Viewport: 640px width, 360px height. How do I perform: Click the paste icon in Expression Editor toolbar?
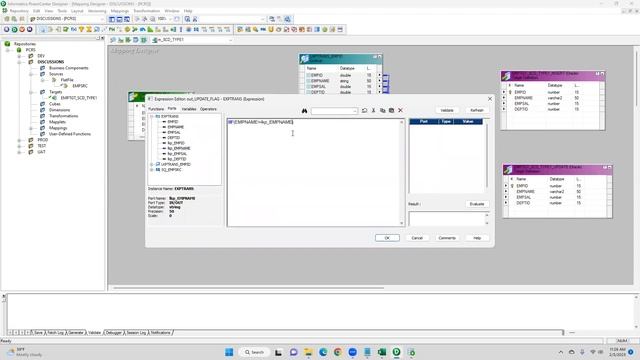point(391,111)
